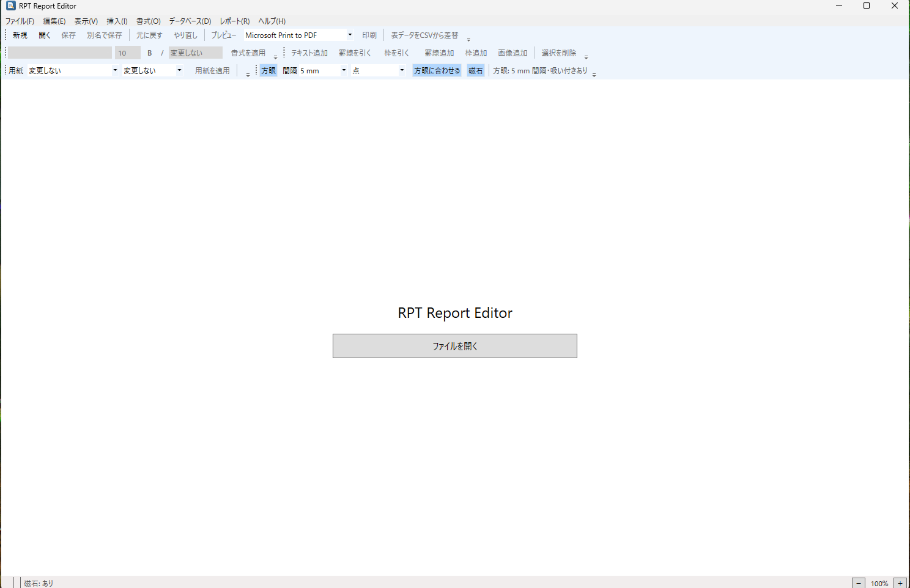Click the プレビュー toolbar button

point(224,35)
